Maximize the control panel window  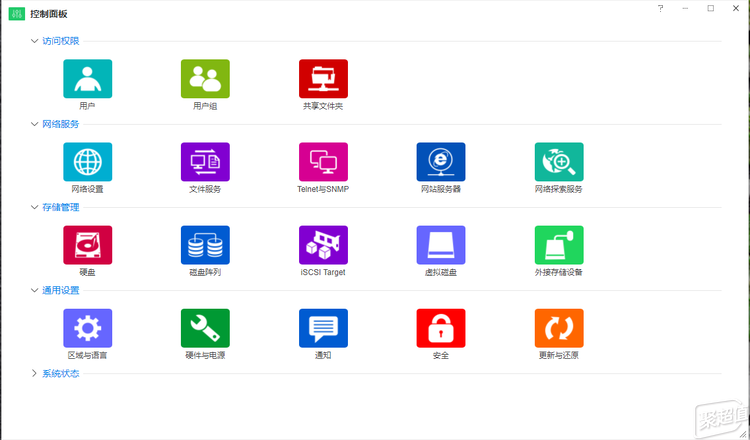(711, 9)
